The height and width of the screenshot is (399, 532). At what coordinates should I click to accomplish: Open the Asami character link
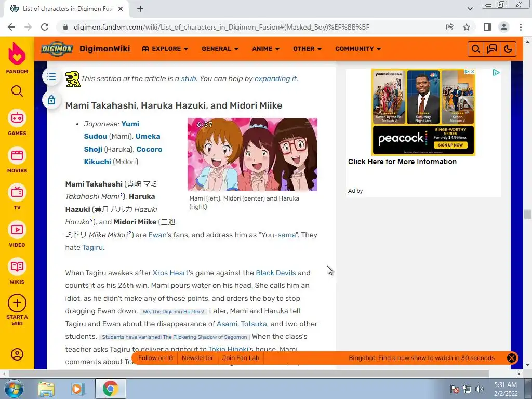pyautogui.click(x=227, y=324)
